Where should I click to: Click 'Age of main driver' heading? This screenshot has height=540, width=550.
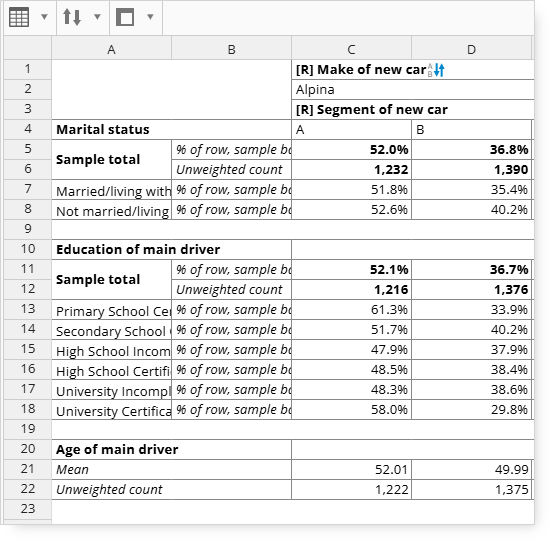172,449
